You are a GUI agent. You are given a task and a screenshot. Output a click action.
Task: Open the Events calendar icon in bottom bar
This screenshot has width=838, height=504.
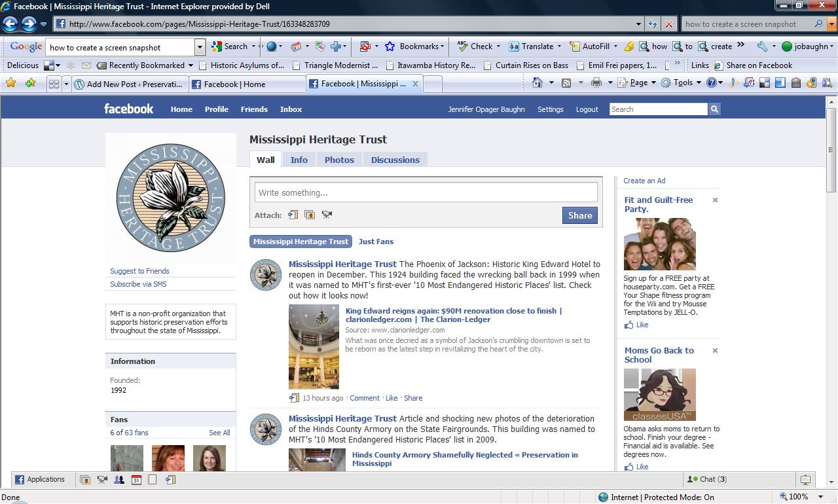(136, 480)
